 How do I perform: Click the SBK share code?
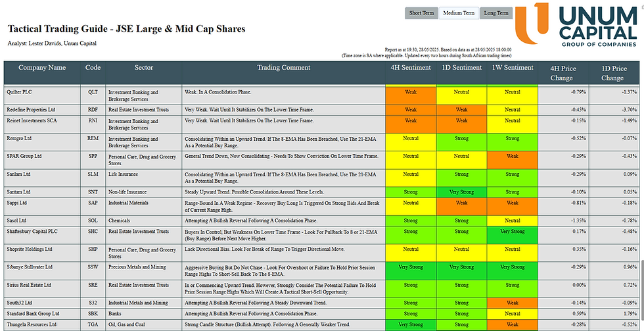click(x=93, y=314)
